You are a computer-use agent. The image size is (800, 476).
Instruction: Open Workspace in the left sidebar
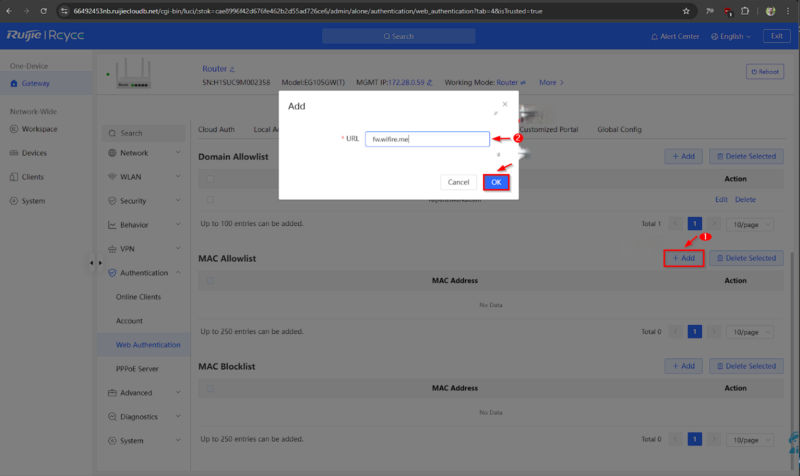tap(39, 129)
